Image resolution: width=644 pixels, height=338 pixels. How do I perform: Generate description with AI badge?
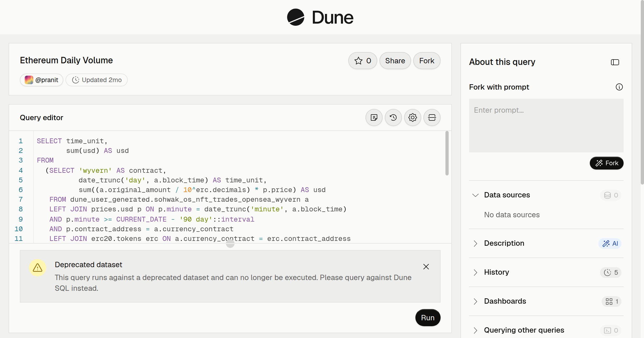(x=610, y=244)
